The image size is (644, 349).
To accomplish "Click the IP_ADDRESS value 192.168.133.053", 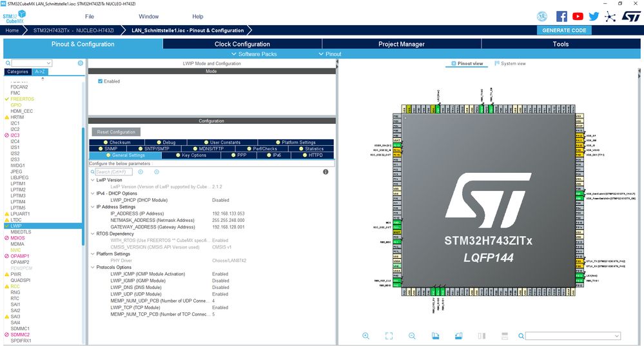I will [x=228, y=214].
